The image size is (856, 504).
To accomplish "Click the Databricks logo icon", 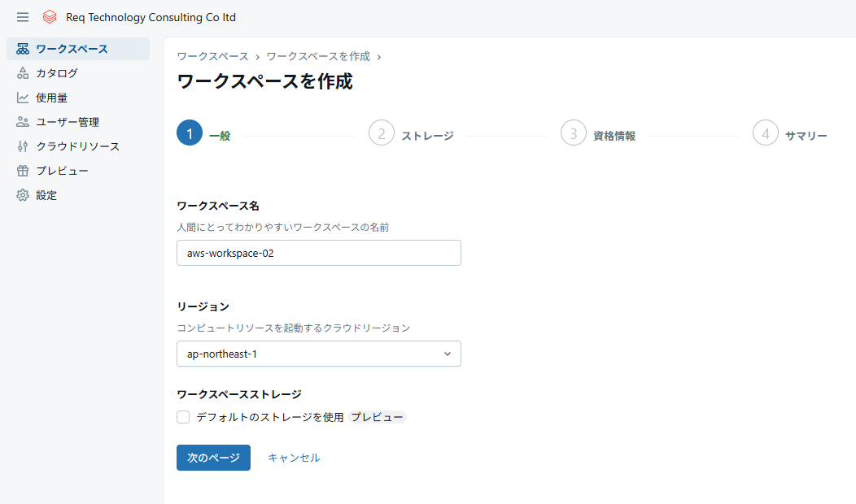I will (x=50, y=17).
